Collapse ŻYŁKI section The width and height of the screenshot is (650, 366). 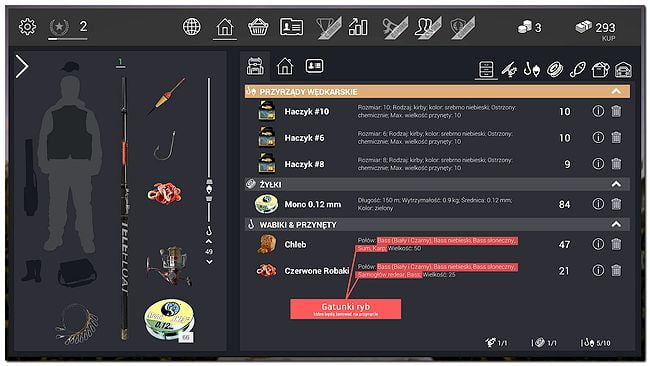[616, 184]
